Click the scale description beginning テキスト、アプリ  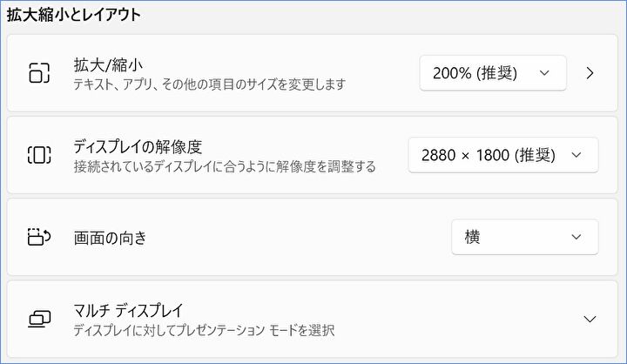[x=209, y=84]
